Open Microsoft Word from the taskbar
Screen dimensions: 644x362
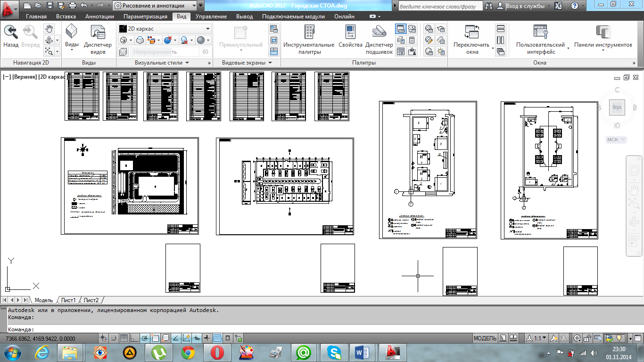tap(363, 352)
